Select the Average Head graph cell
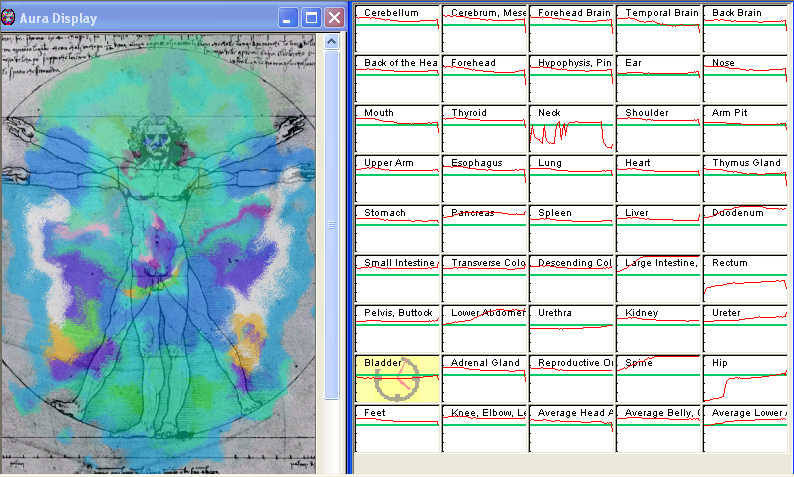 [572, 429]
